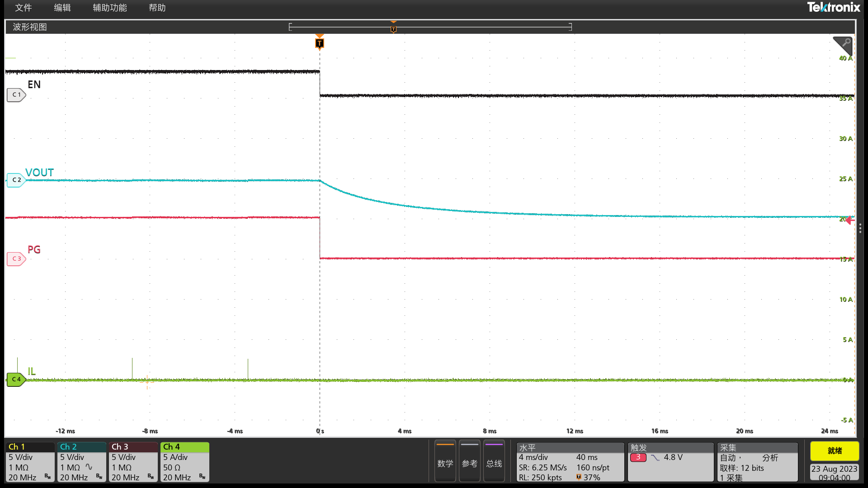Click the orange trigger position T marker
Image resolution: width=868 pixels, height=488 pixels.
(x=320, y=43)
